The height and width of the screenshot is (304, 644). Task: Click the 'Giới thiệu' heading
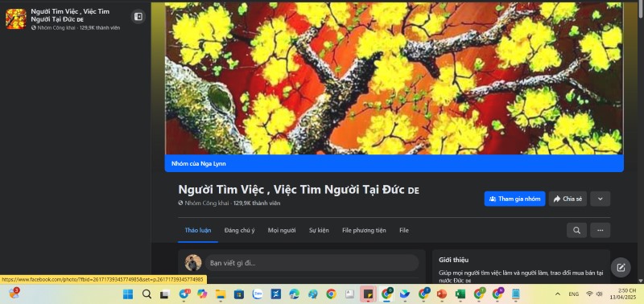(453, 260)
